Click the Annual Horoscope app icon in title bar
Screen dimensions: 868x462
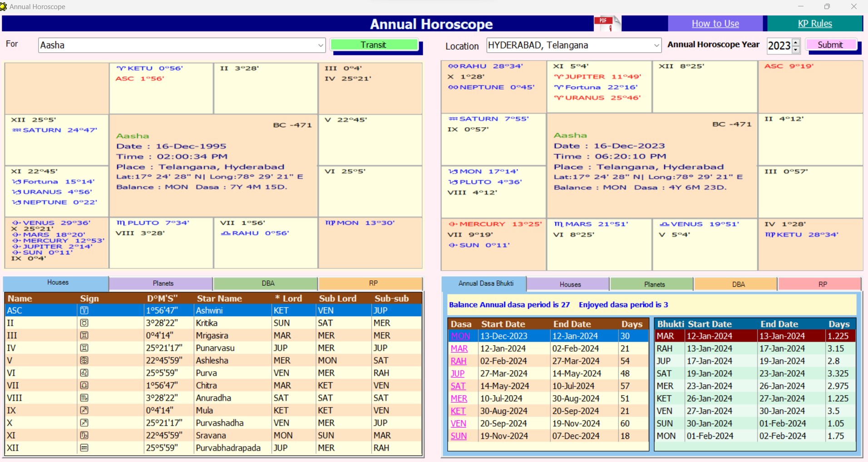coord(4,6)
